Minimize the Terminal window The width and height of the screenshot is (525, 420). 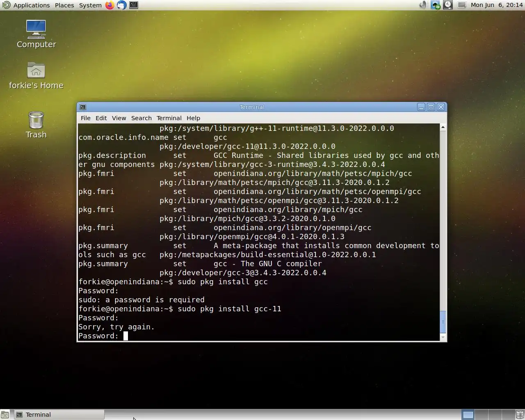click(x=421, y=107)
